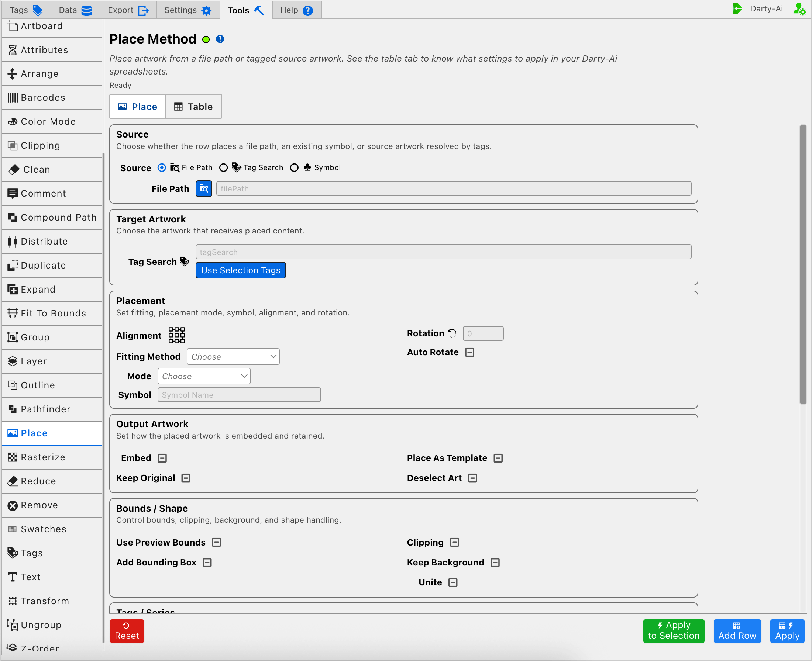Select Tag Search source radio button
The image size is (812, 661).
pos(224,167)
